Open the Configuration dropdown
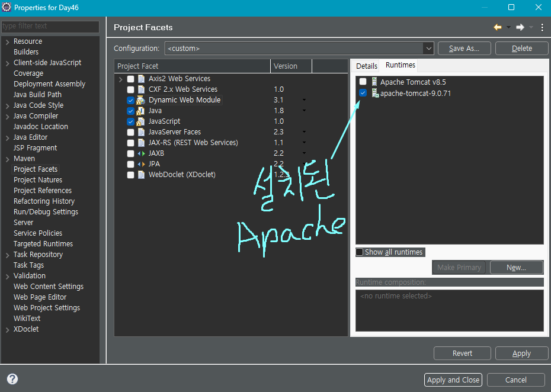The image size is (551, 392). pos(429,49)
